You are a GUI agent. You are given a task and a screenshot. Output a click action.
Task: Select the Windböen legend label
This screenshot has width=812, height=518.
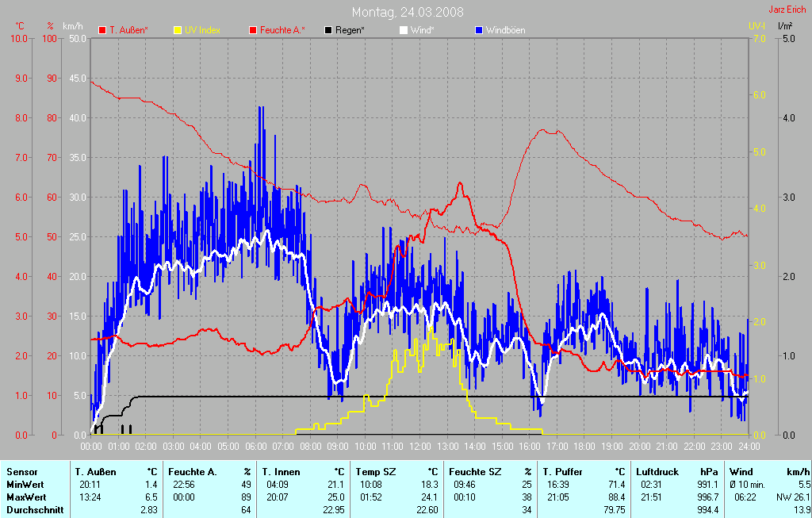(505, 30)
